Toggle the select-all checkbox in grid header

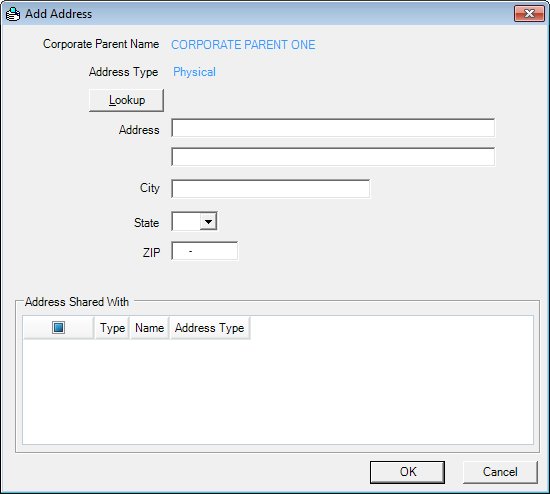pos(58,327)
